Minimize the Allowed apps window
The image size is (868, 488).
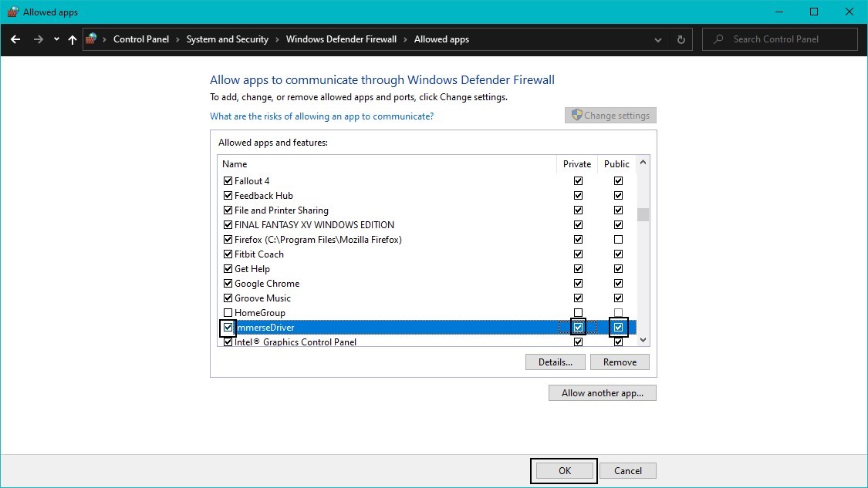[778, 12]
